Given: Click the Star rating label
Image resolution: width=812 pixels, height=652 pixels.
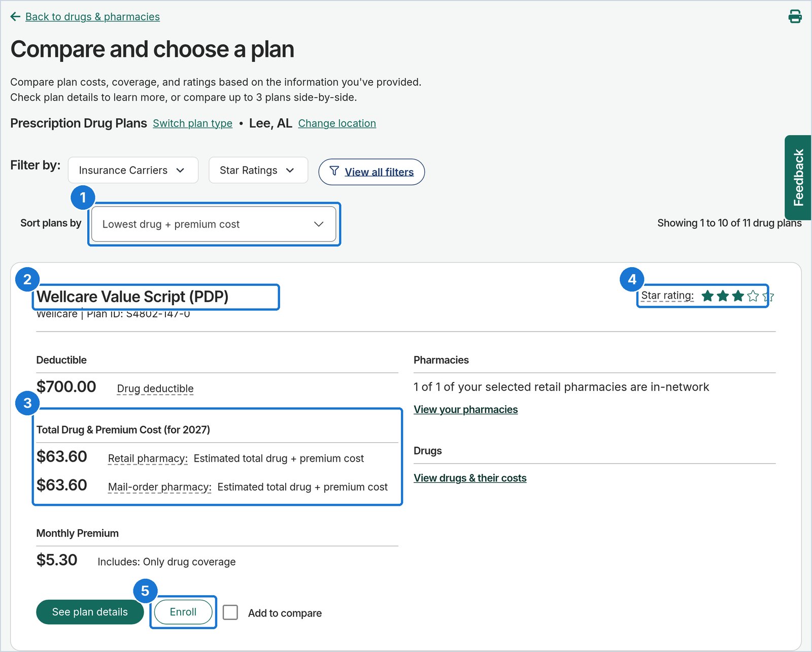Looking at the screenshot, I should click(667, 296).
